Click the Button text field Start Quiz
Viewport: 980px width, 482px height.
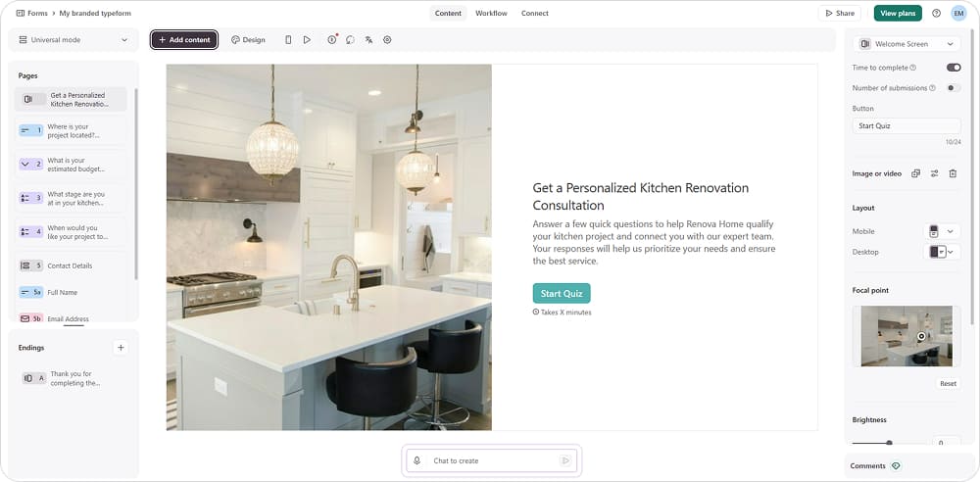pos(906,125)
